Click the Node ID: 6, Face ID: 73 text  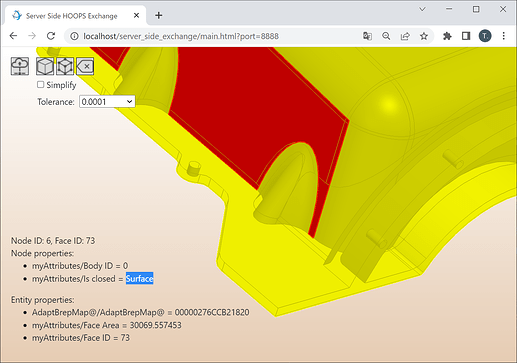(53, 241)
